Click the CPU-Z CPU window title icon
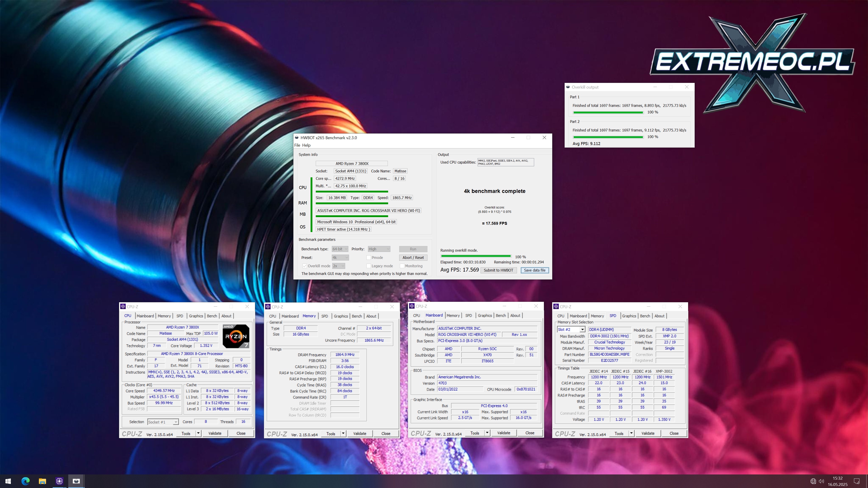Viewport: 868px width, 488px height. coord(123,307)
